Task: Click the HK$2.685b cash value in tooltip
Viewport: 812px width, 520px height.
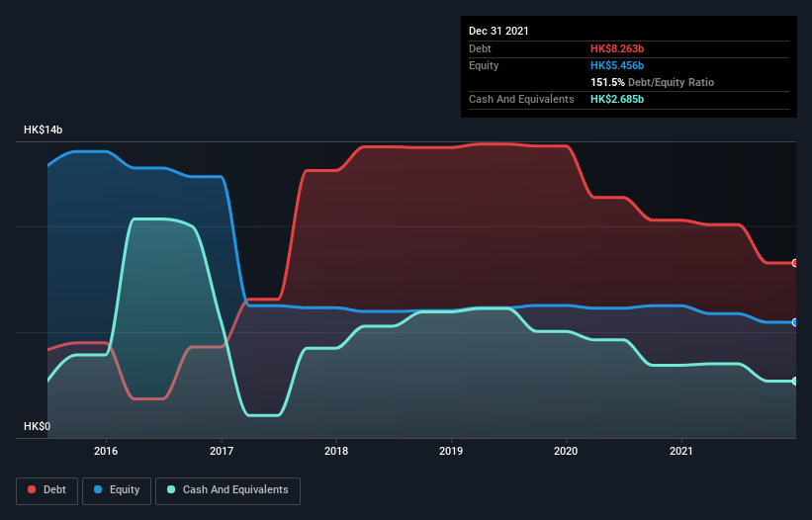Action: [617, 99]
